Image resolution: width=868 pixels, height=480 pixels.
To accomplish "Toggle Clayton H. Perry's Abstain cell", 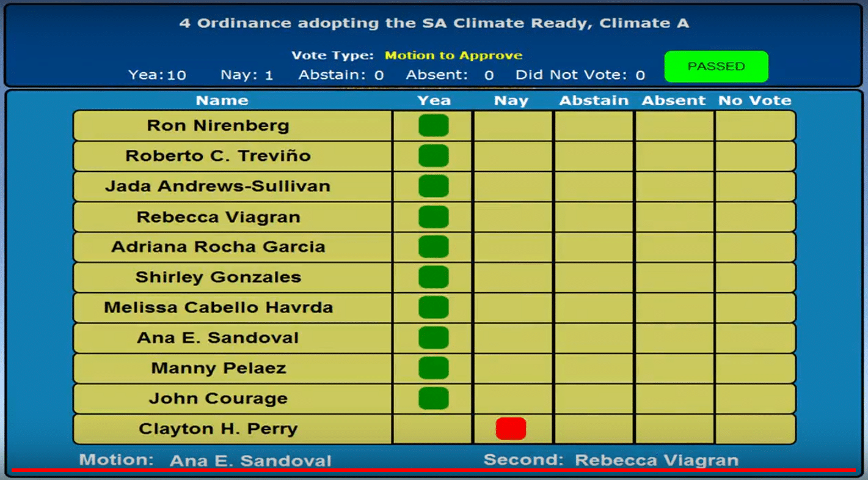I will coord(594,429).
